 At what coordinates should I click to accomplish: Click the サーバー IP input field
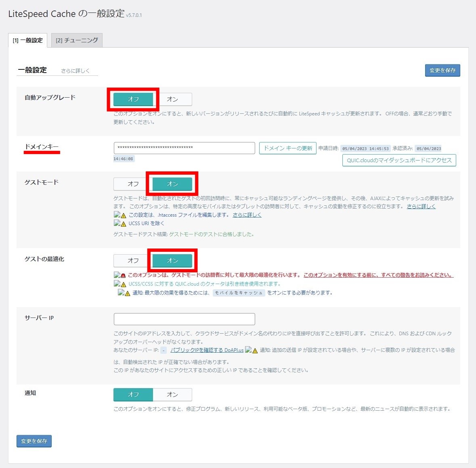(x=184, y=319)
